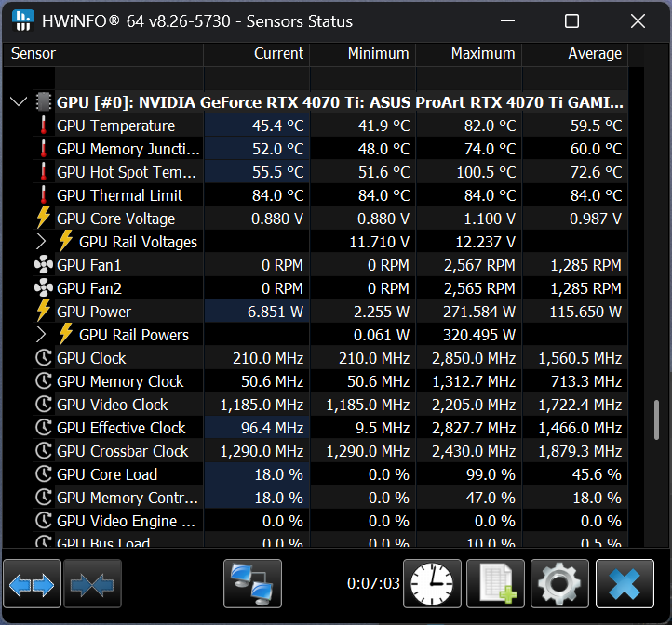
Task: Select the GPU Core Load row label
Action: tap(107, 474)
